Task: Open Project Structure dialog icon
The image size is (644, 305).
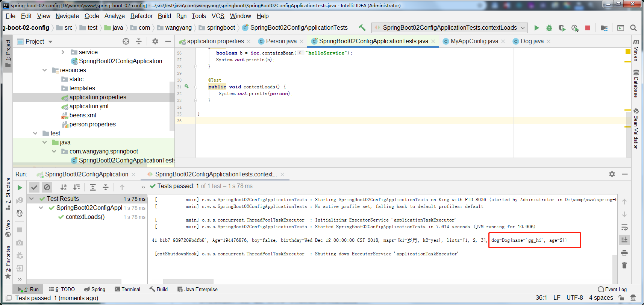Action: [x=604, y=28]
